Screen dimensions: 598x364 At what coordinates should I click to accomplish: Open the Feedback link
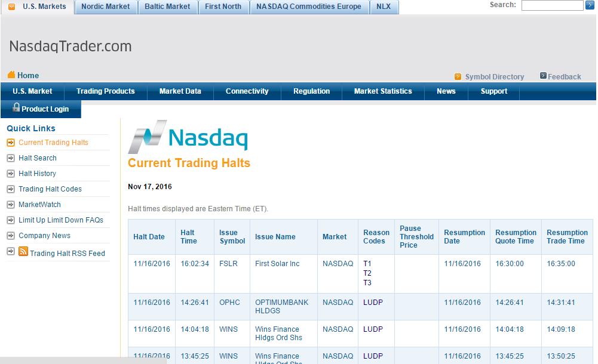click(565, 77)
